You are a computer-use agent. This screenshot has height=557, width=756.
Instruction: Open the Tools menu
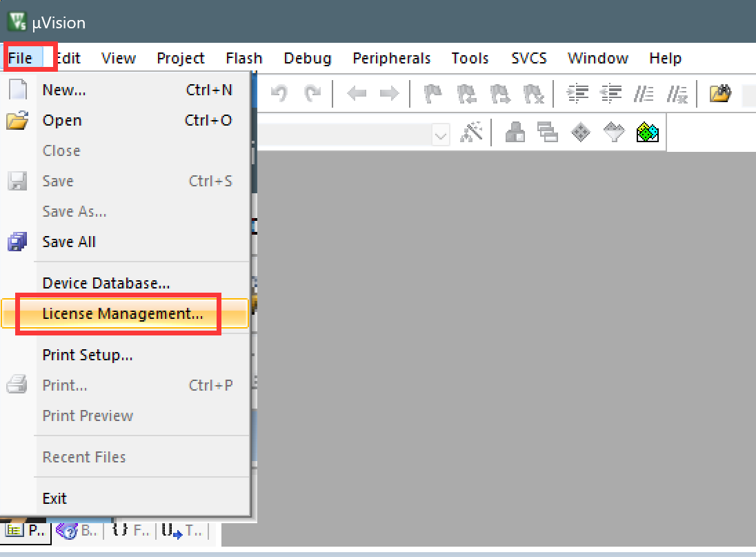(x=470, y=59)
